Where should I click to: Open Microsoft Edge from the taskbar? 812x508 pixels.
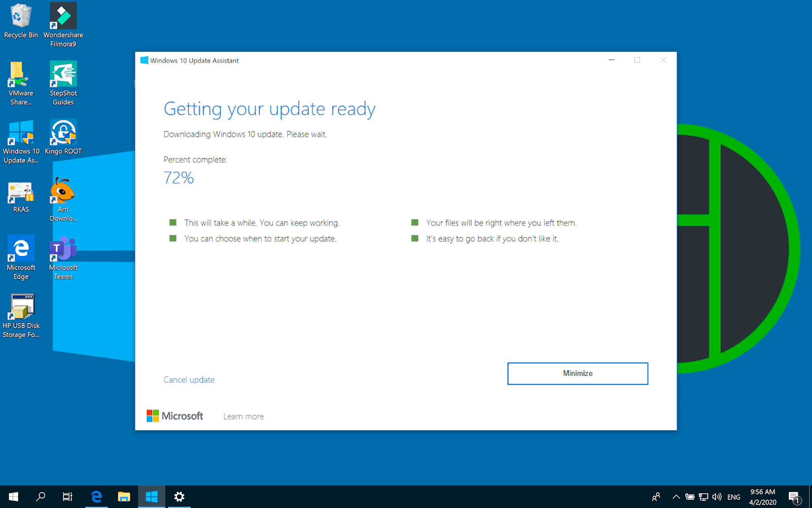point(96,497)
